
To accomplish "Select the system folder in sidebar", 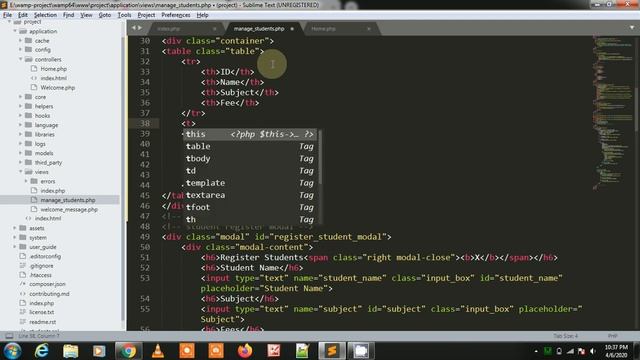I will (x=38, y=238).
